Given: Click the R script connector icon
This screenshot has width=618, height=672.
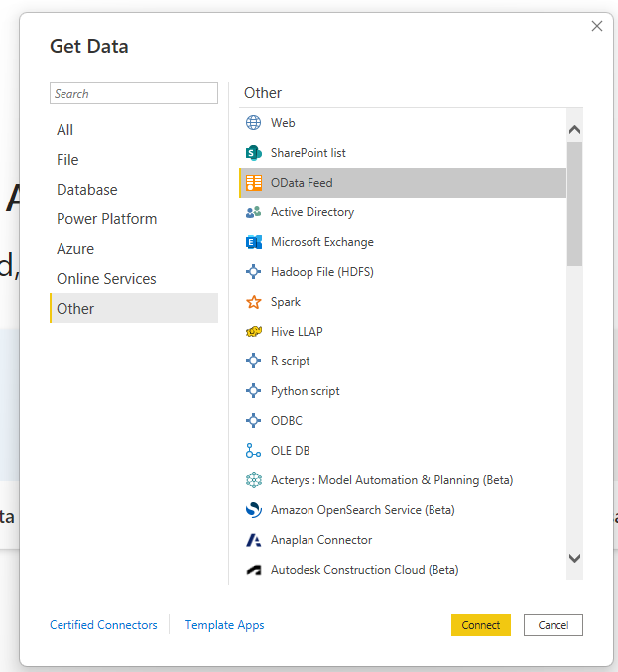Looking at the screenshot, I should [253, 361].
